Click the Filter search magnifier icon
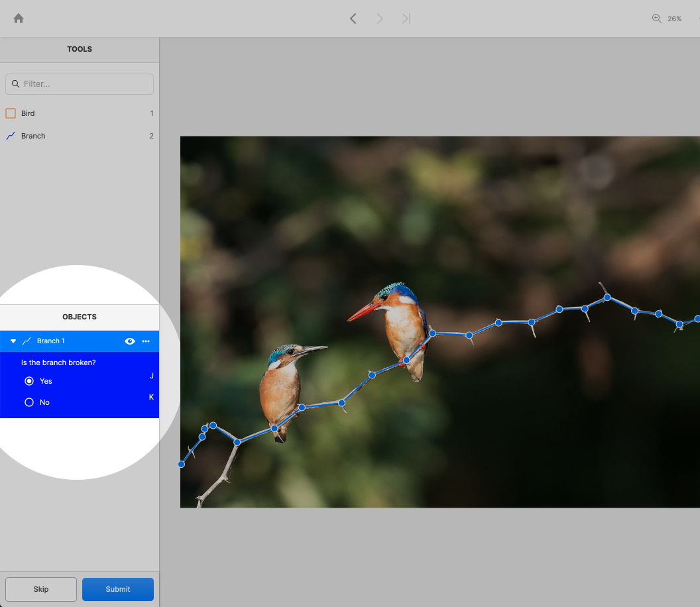The height and width of the screenshot is (607, 700). point(16,84)
